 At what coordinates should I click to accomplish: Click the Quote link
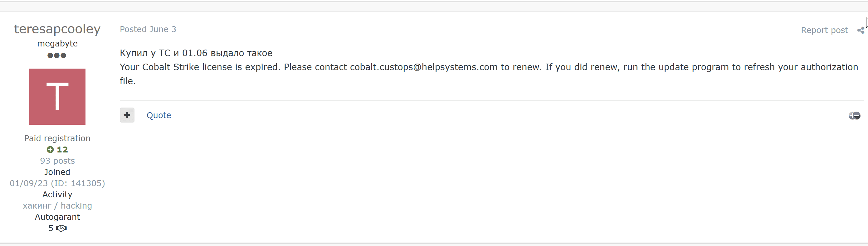point(159,115)
